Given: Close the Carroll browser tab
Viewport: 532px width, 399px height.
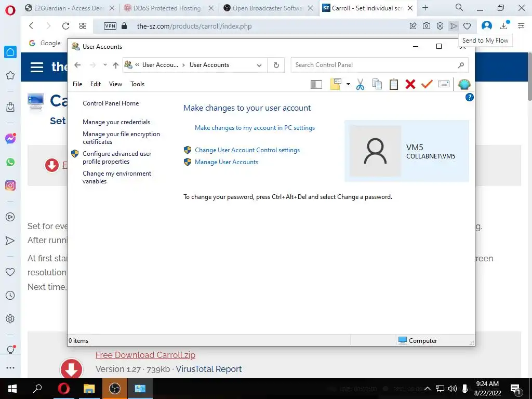Looking at the screenshot, I should pos(410,8).
